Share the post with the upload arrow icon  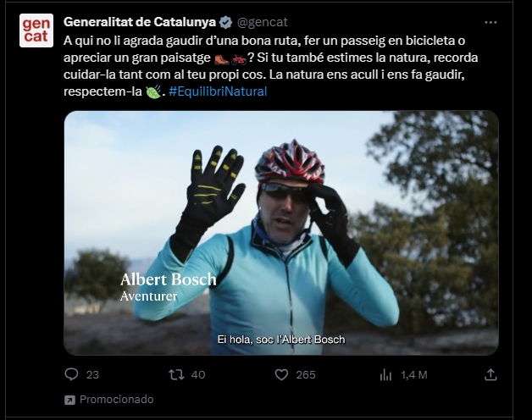pos(490,374)
